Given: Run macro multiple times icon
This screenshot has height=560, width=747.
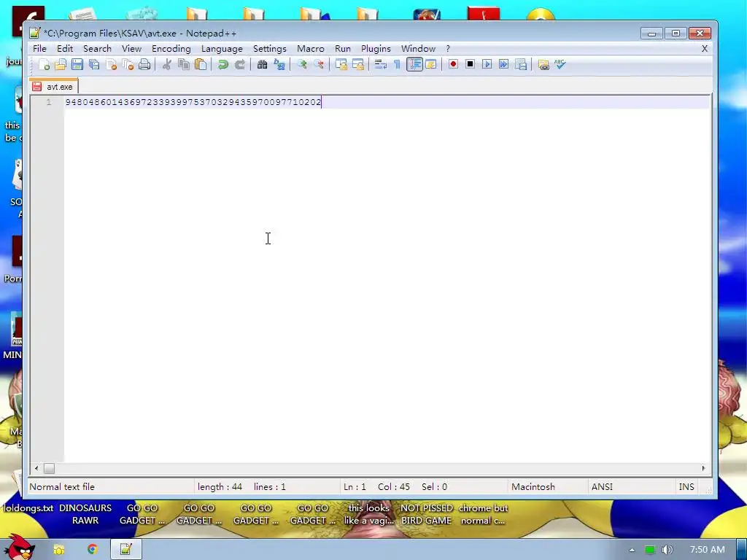Looking at the screenshot, I should tap(503, 64).
